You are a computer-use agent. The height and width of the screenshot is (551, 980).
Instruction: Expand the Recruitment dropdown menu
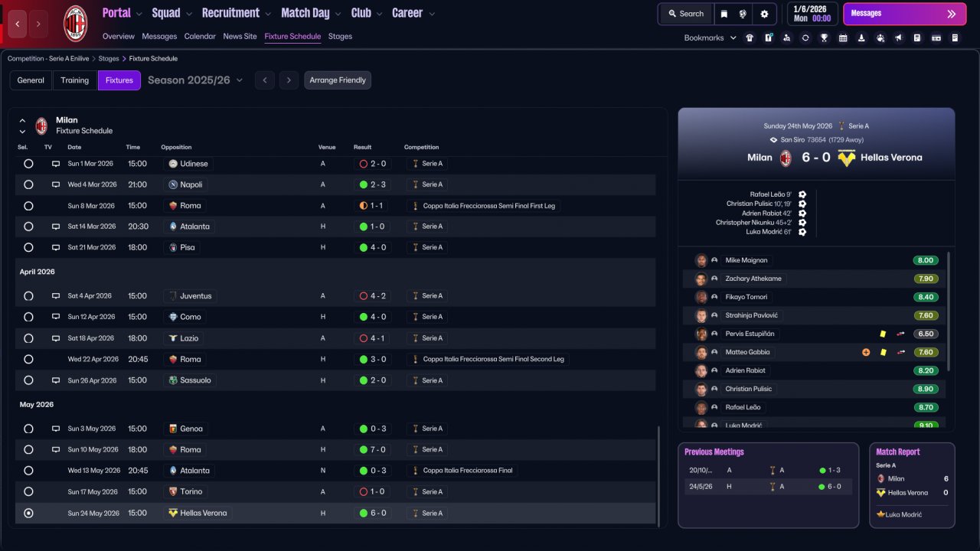click(237, 13)
